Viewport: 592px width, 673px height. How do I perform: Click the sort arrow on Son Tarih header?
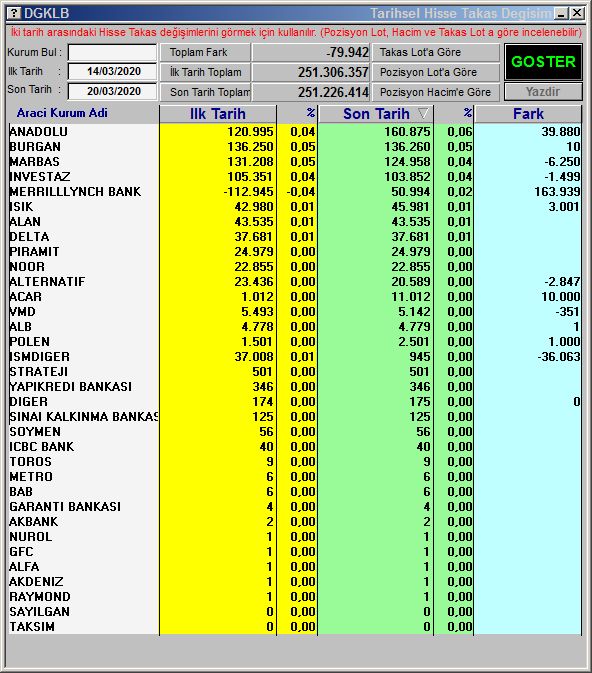423,114
